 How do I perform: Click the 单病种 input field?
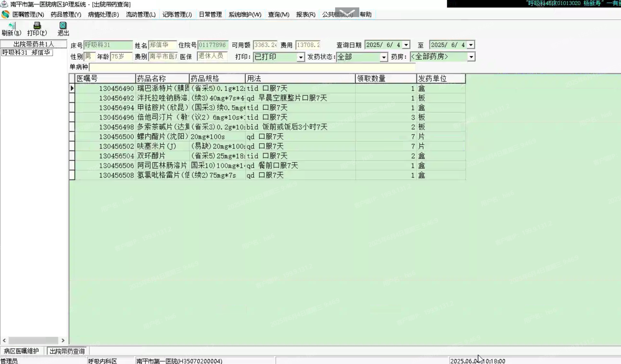point(252,67)
